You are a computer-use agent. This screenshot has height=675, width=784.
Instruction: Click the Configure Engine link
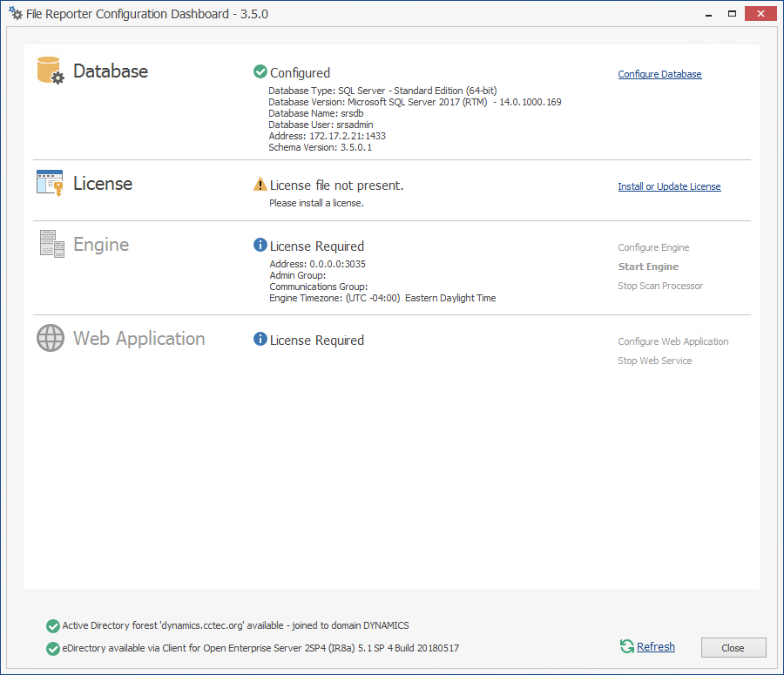coord(653,247)
